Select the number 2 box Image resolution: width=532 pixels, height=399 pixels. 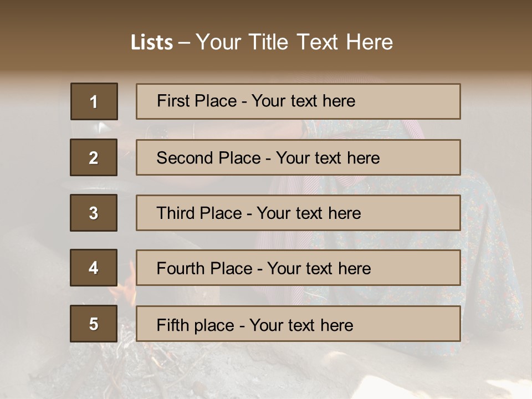(94, 157)
